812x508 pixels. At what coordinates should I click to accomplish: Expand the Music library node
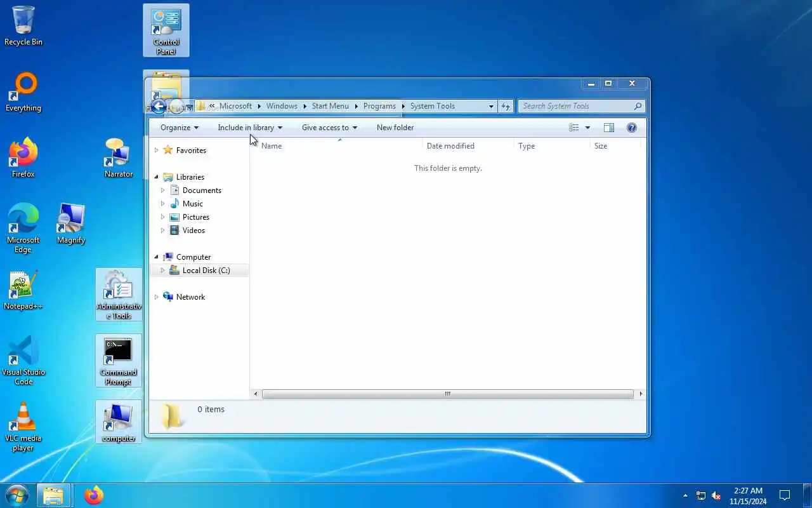point(162,204)
